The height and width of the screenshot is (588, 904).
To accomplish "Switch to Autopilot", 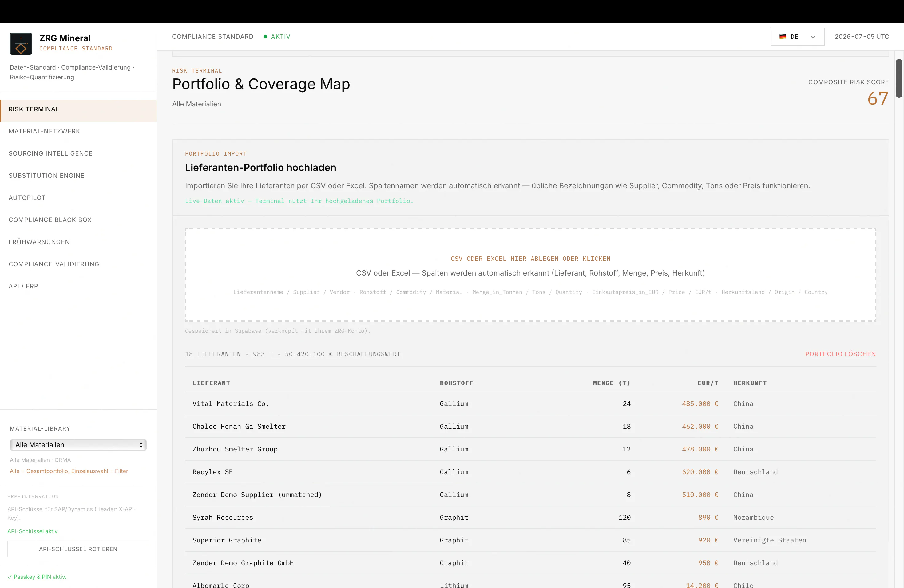I will [79, 198].
